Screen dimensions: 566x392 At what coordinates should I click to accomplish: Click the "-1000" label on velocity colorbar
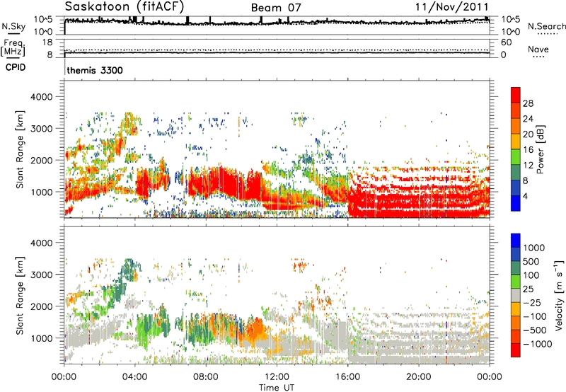pyautogui.click(x=537, y=344)
